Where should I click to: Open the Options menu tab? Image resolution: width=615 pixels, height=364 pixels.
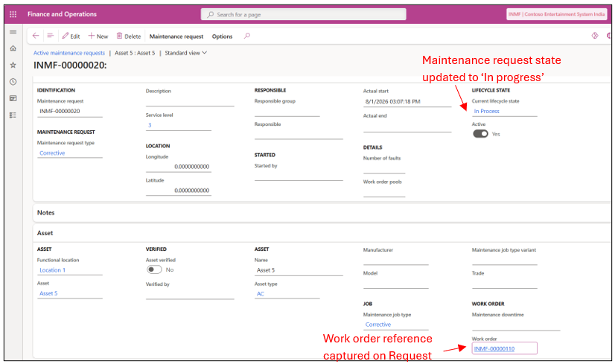(222, 36)
